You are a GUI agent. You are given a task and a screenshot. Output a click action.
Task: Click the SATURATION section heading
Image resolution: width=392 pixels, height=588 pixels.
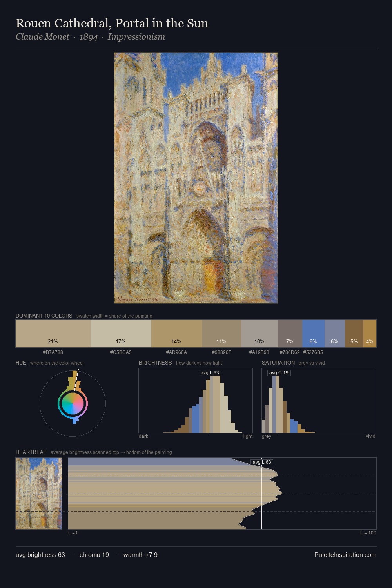[x=278, y=363]
